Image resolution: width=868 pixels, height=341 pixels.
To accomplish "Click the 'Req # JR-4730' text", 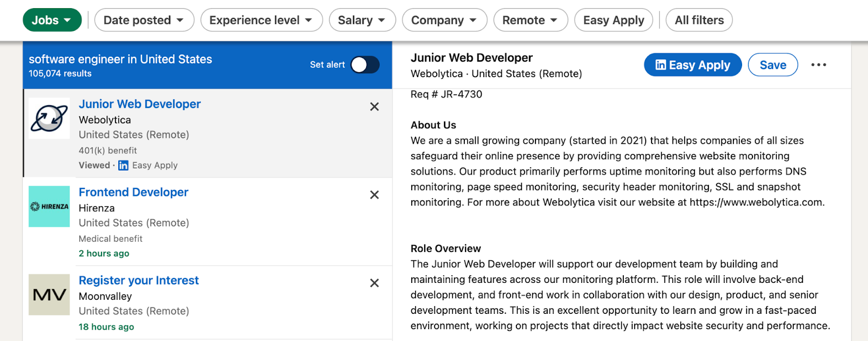I will [x=446, y=94].
